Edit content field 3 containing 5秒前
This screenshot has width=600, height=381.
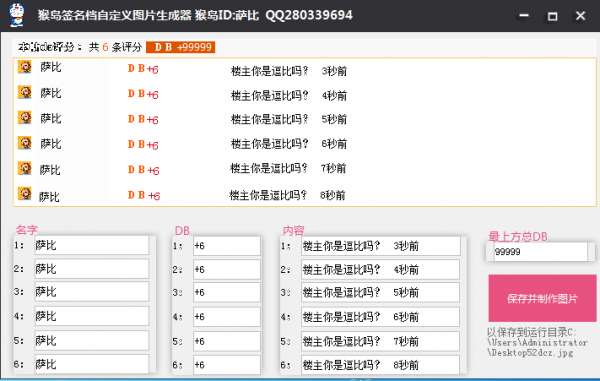(380, 293)
